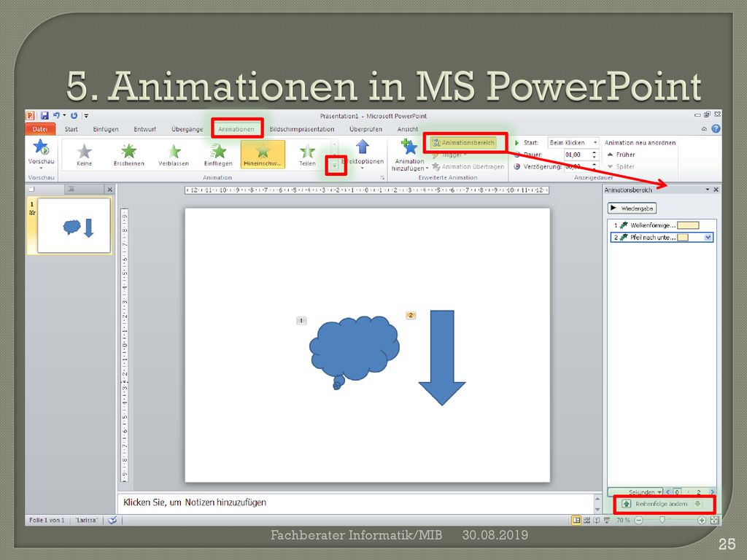Click the save disk icon
Screen dimensions: 747x560
coord(44,115)
